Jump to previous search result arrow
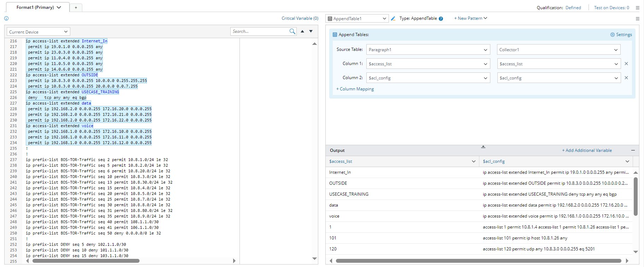 (x=302, y=31)
